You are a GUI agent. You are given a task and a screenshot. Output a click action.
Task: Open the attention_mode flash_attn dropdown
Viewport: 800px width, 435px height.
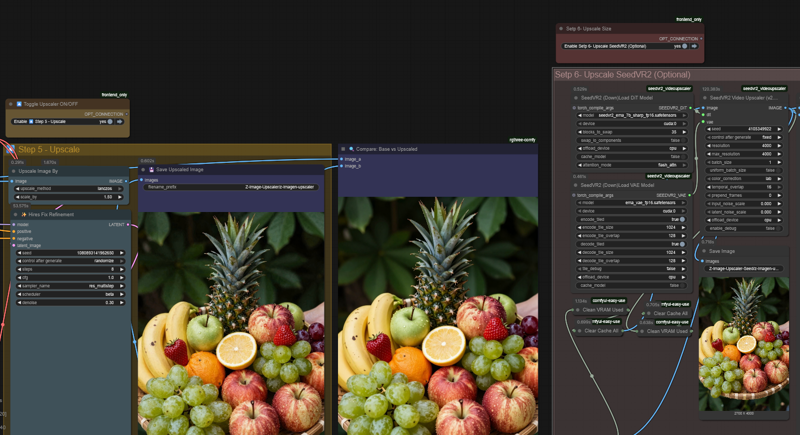tap(631, 165)
